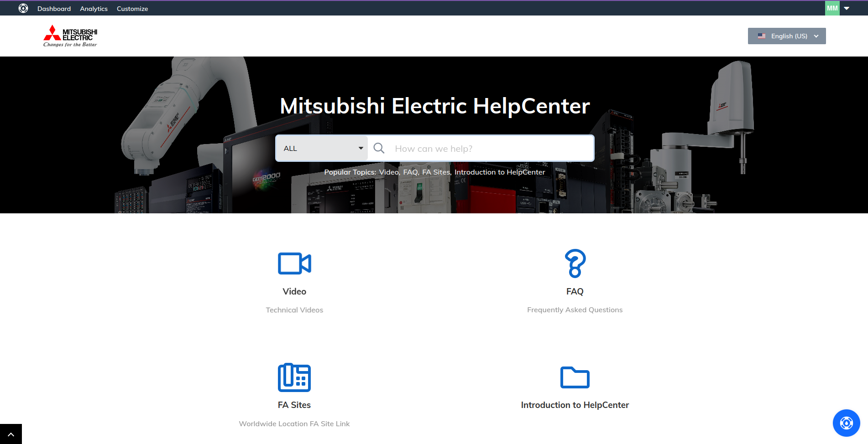Click the Introduction to HelpCenter popular topic link
This screenshot has width=868, height=444.
pos(500,172)
